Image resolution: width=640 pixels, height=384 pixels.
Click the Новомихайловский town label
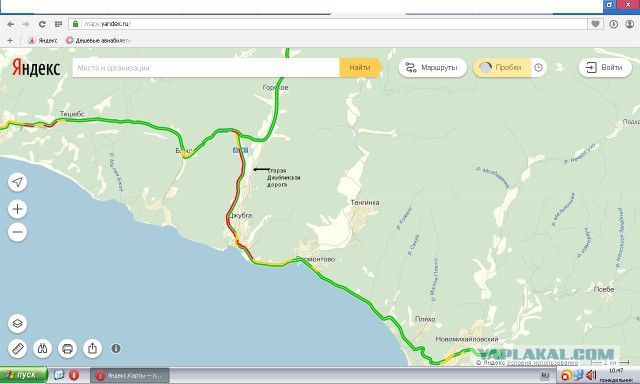pyautogui.click(x=467, y=339)
